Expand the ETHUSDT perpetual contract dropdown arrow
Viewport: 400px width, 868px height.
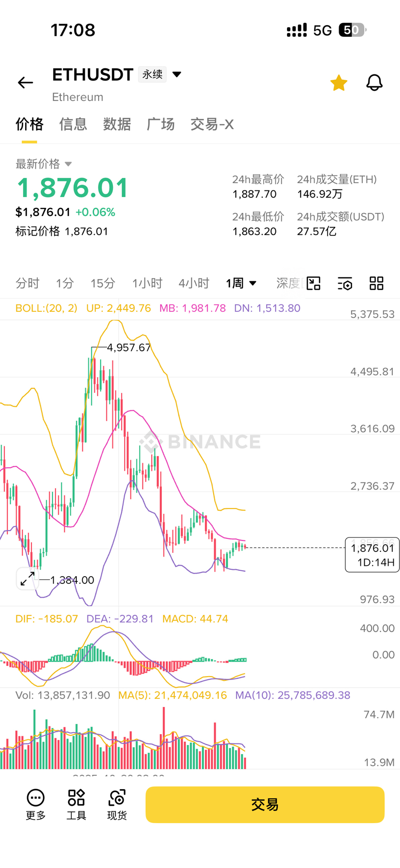[x=177, y=74]
